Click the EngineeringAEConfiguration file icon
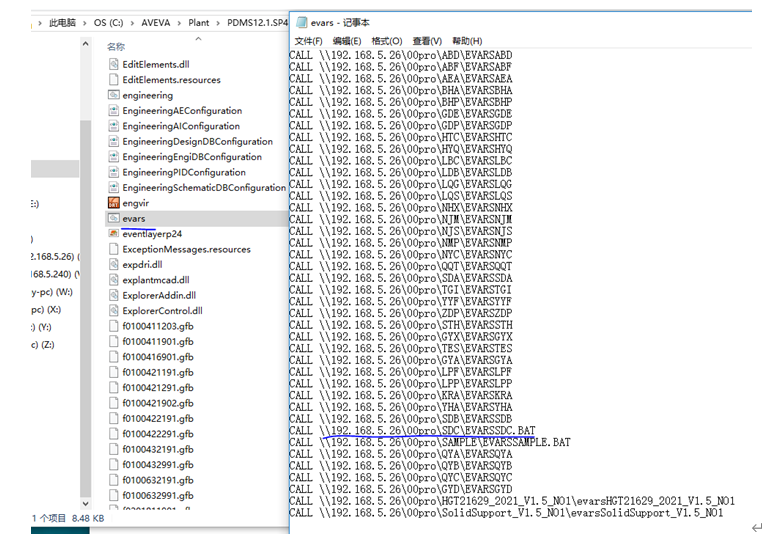The image size is (762, 535). tap(114, 111)
